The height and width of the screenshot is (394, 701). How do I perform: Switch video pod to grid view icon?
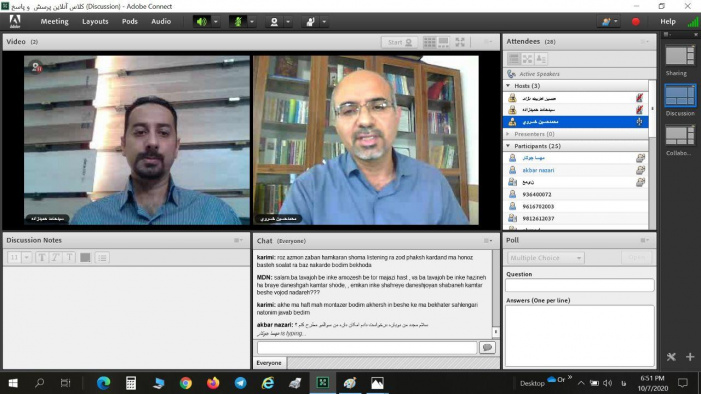(x=429, y=42)
